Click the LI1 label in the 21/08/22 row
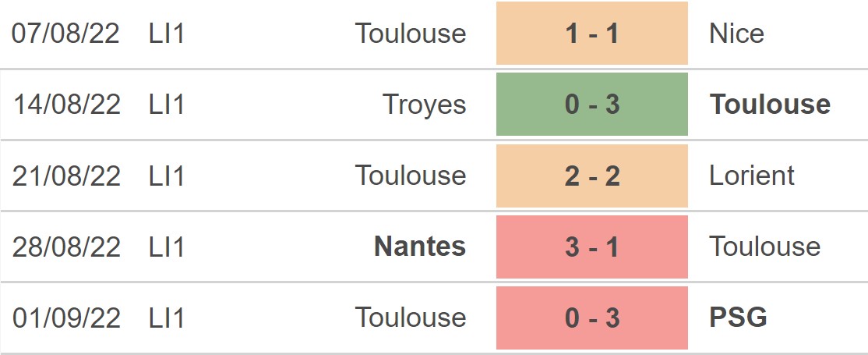The image size is (868, 355). click(167, 176)
